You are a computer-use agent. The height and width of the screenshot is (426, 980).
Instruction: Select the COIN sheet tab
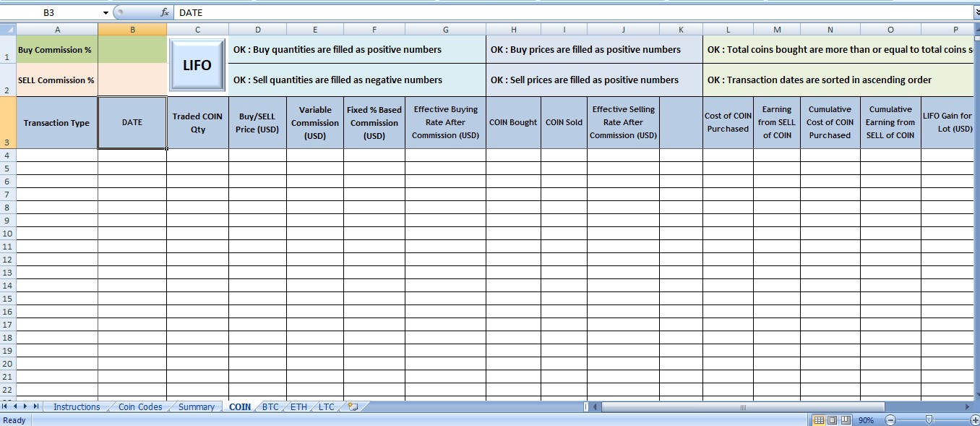click(240, 407)
